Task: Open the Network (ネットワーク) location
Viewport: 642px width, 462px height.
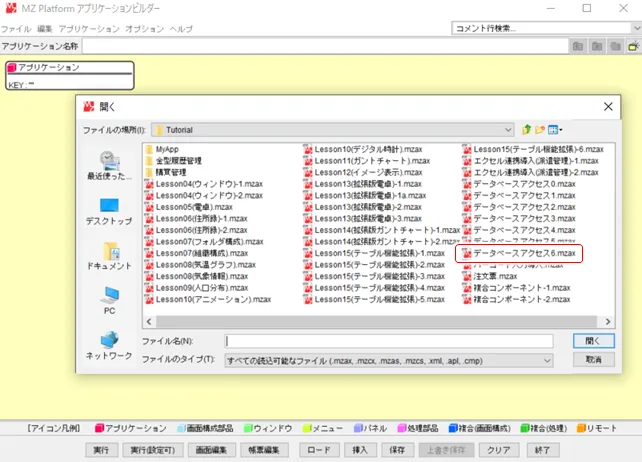Action: point(109,345)
